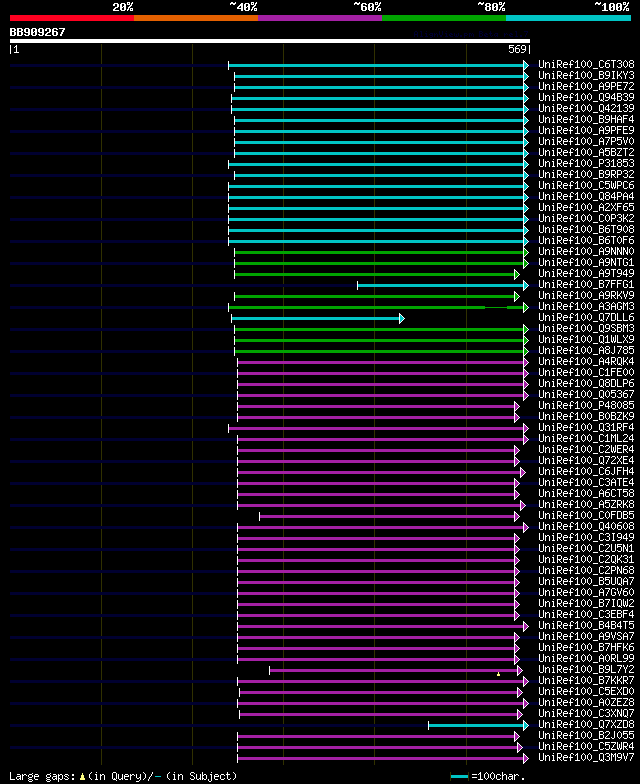The height and width of the screenshot is (784, 640).
Task: Open the UniRef100_Q94B39 hit label
Action: (586, 98)
